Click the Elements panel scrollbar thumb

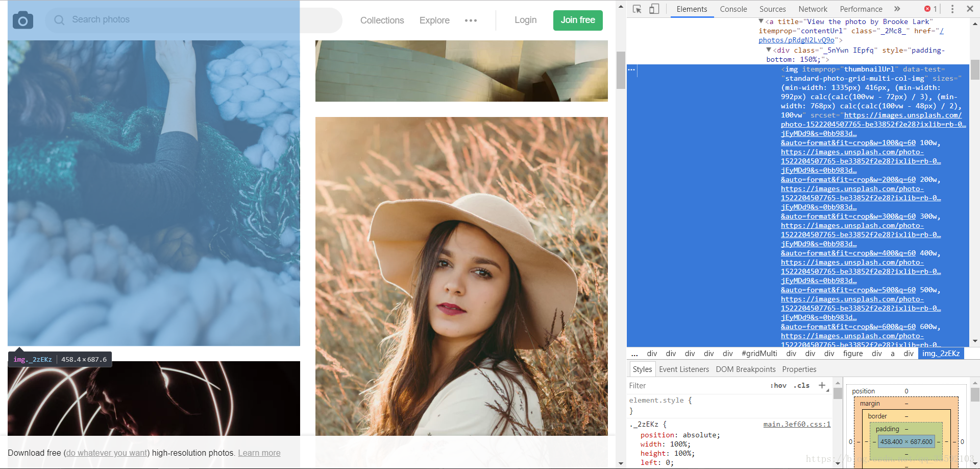coord(975,69)
